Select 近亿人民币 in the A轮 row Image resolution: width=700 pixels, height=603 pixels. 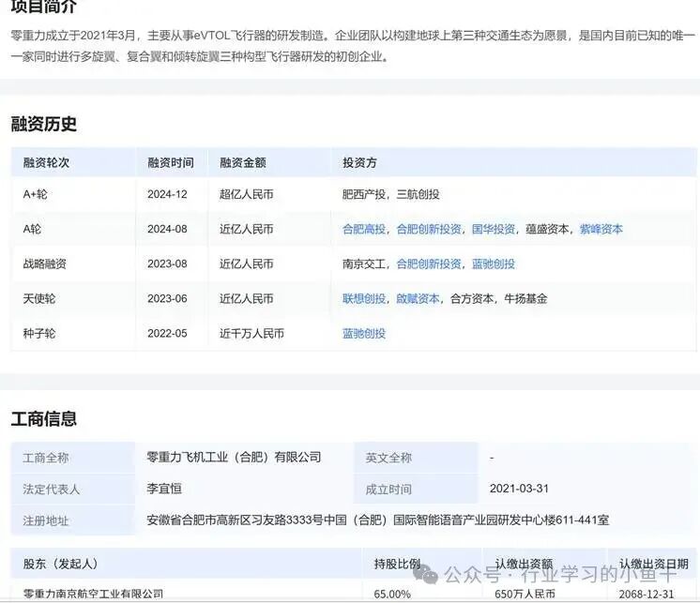point(247,229)
